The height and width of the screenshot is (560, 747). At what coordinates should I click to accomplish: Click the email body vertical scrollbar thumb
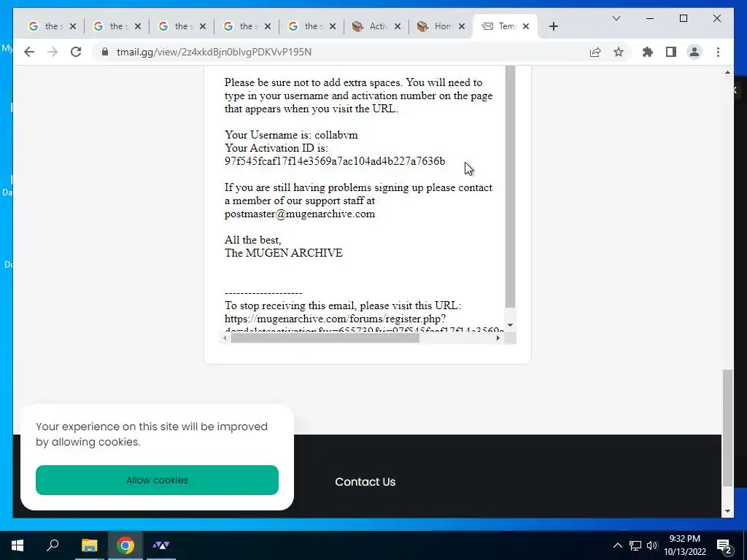[x=510, y=187]
